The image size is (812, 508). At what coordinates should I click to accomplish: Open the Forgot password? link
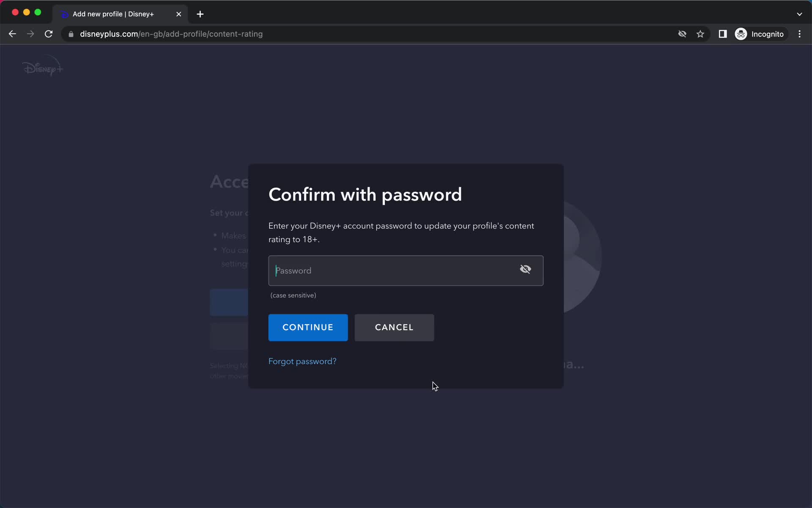click(302, 361)
